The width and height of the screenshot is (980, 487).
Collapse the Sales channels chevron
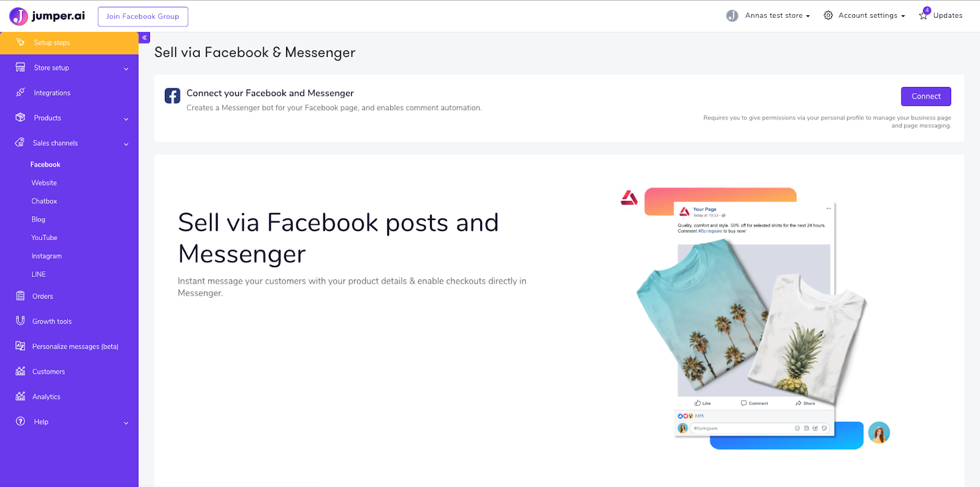(126, 144)
